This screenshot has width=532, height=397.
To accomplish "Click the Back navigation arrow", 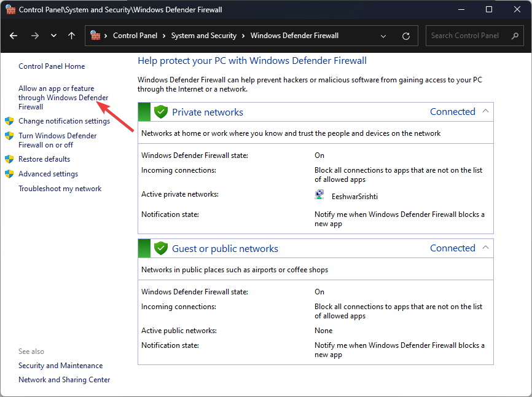I will 14,36.
